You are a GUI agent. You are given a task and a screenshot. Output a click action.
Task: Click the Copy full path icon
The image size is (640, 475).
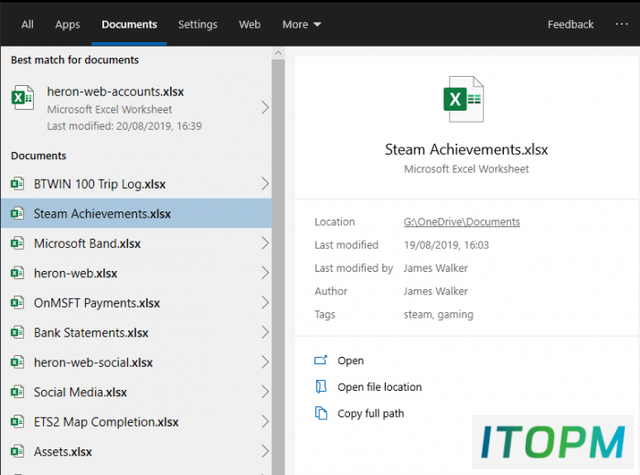[321, 413]
